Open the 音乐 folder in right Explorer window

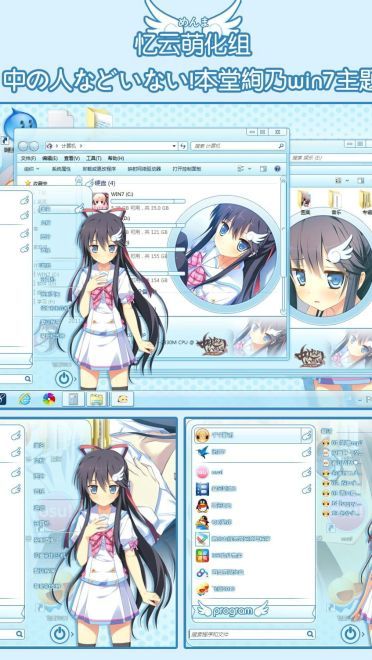[x=335, y=203]
